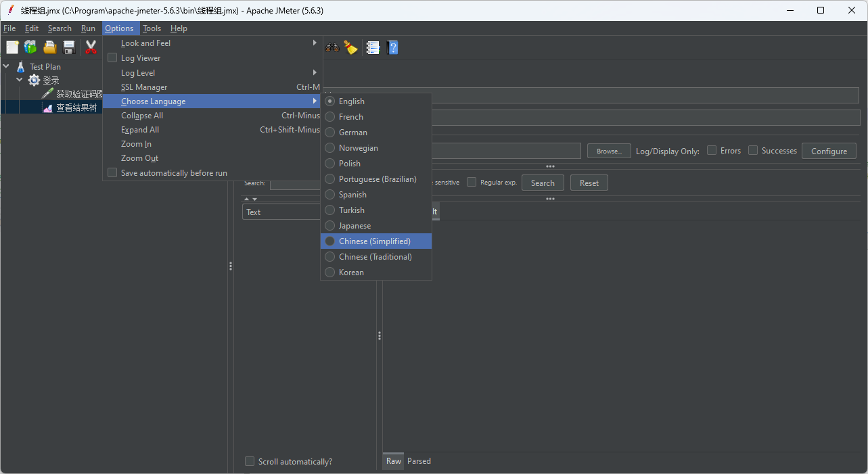Open SSL Manager from Options menu
Viewport: 868px width, 474px height.
click(212, 87)
